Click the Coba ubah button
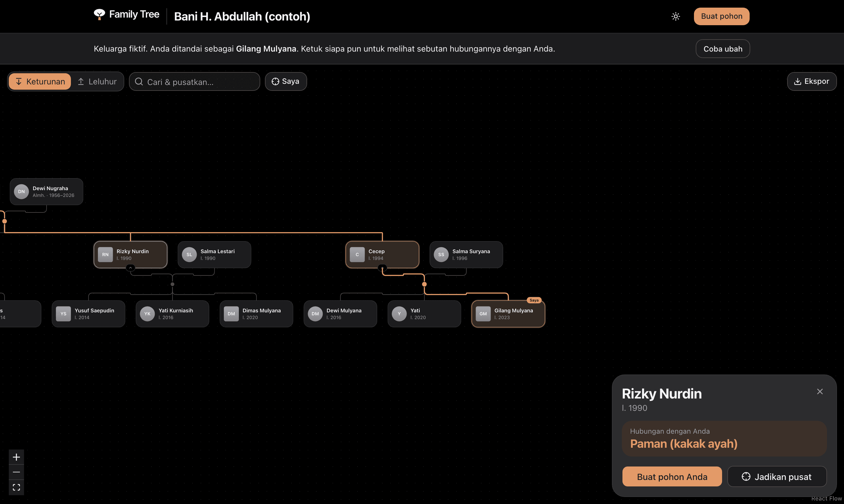Screen dimensions: 844x504 [722, 49]
